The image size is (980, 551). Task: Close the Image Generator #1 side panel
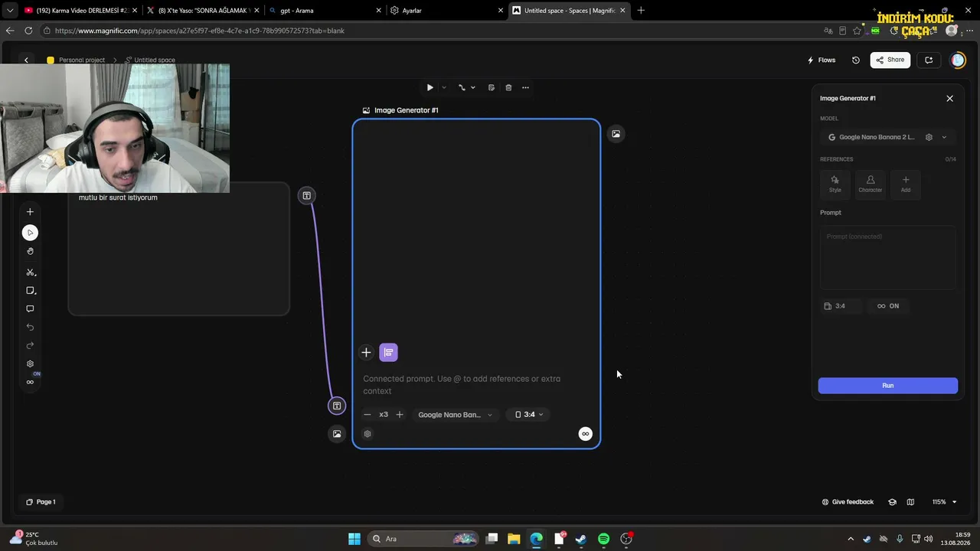950,99
